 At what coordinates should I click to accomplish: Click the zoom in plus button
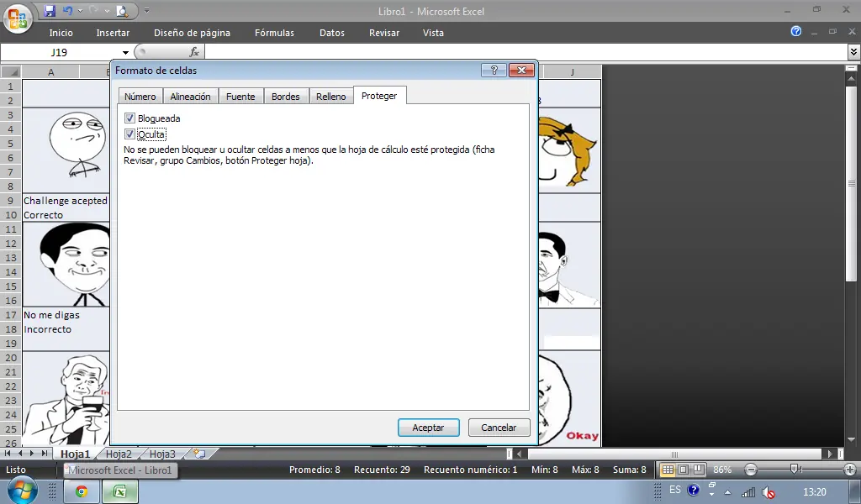(849, 470)
